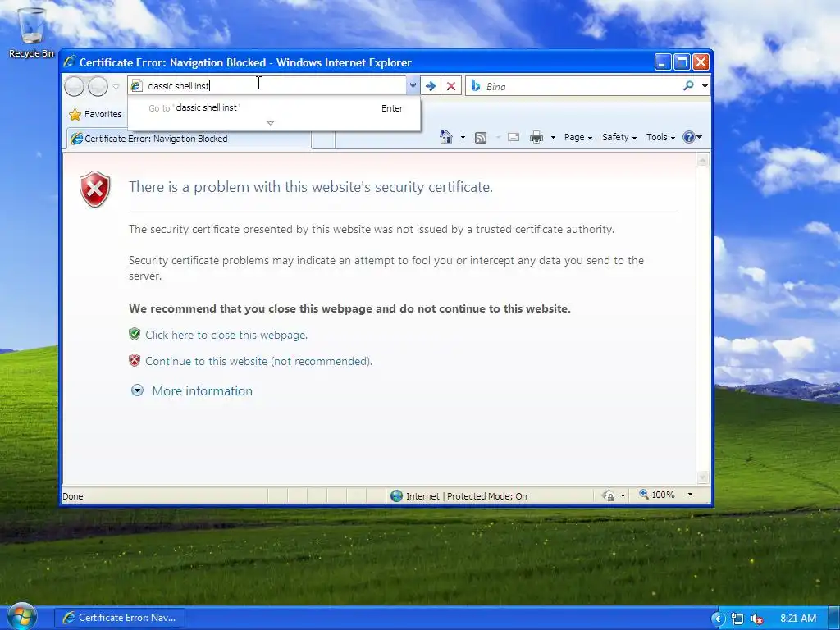Click the red Stop loading button
Image resolution: width=840 pixels, height=630 pixels.
[x=451, y=85]
